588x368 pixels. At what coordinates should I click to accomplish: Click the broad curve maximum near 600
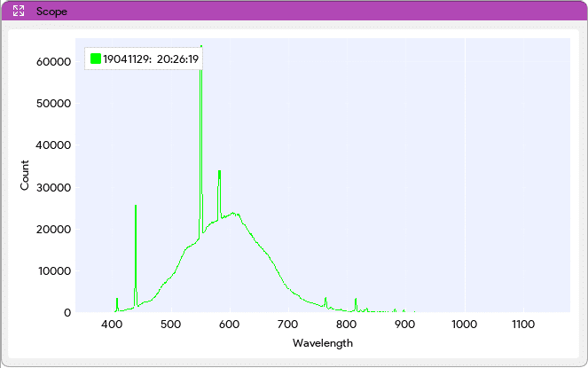click(234, 213)
